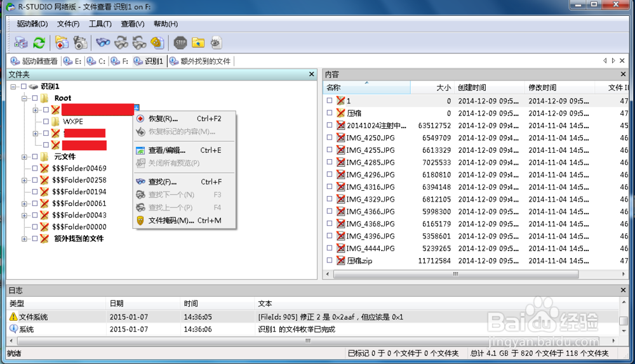Click the IMG_4250.JPG file icon

[x=341, y=138]
